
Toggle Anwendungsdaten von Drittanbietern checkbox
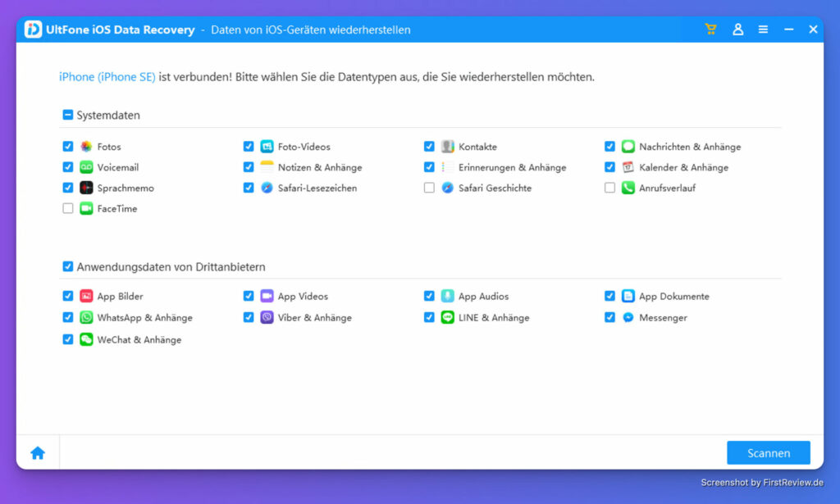[67, 266]
